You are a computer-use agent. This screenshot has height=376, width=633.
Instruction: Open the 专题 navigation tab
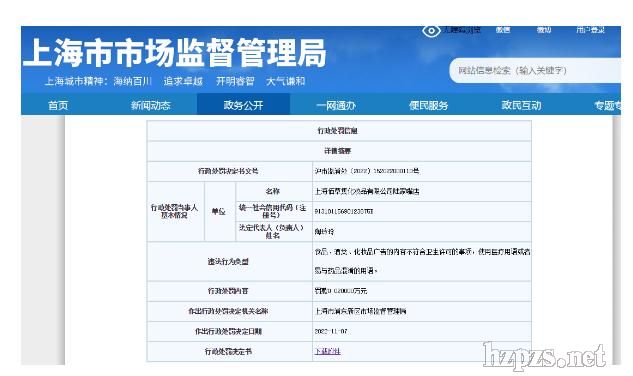pos(607,105)
